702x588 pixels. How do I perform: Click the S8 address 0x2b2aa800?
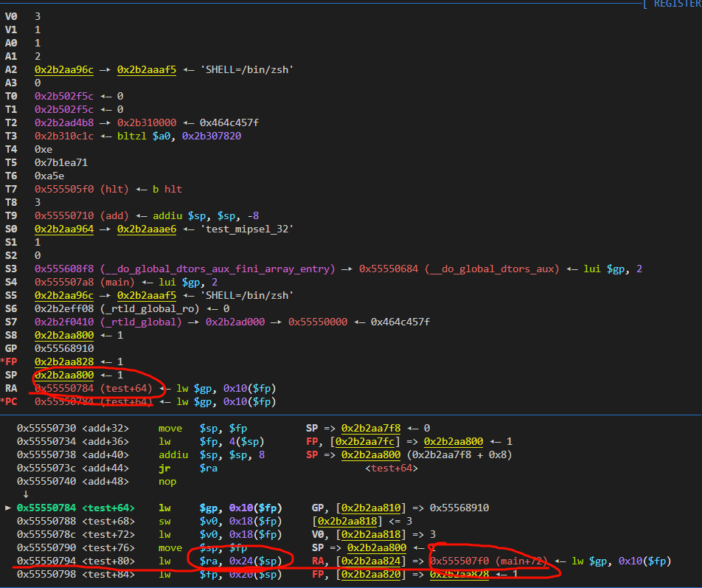pos(64,335)
